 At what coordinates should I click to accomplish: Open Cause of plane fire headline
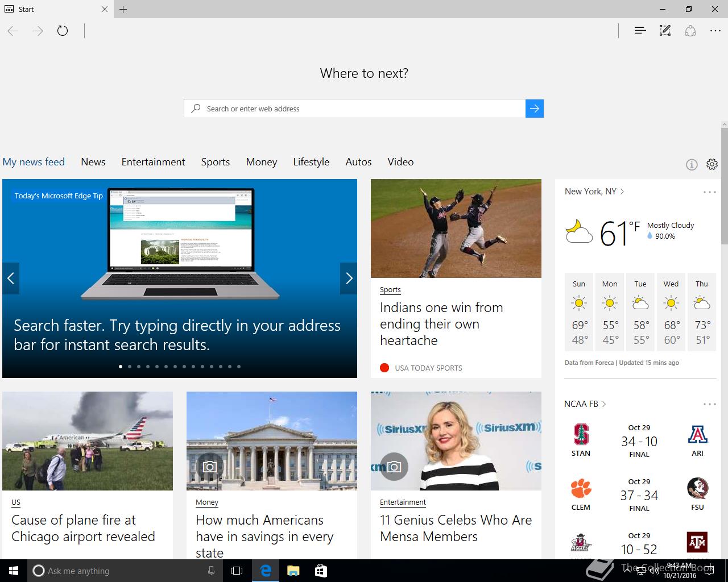pyautogui.click(x=83, y=529)
